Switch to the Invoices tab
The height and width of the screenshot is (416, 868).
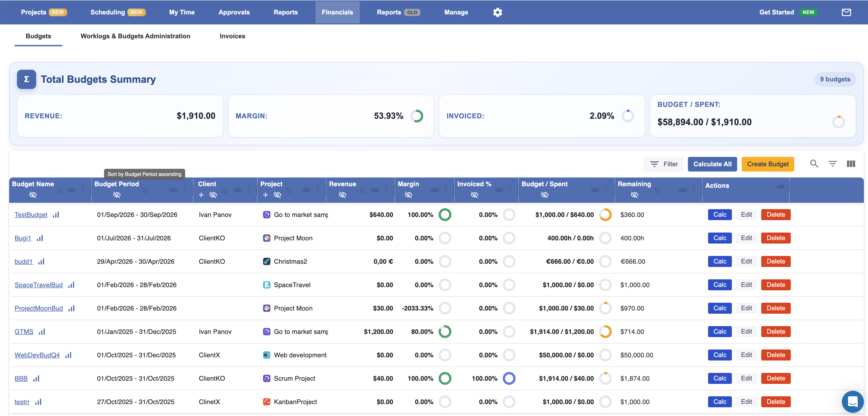232,36
